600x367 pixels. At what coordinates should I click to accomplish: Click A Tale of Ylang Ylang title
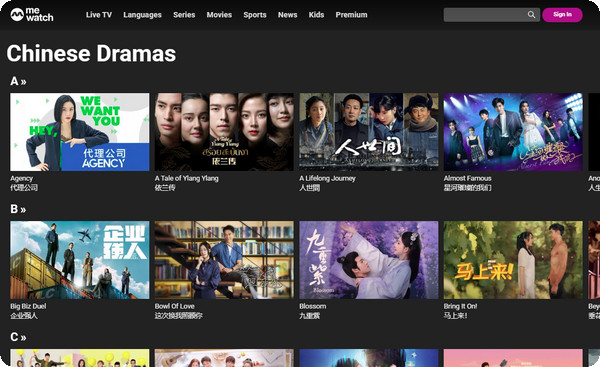click(187, 178)
